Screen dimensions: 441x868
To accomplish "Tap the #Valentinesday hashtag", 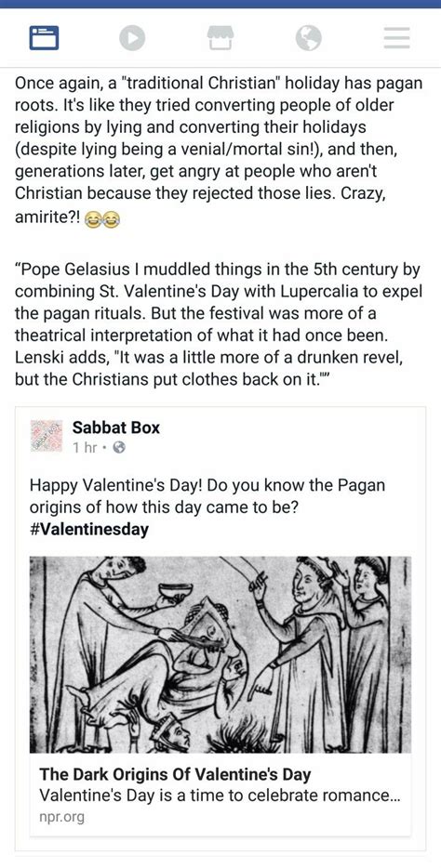I will click(x=89, y=529).
